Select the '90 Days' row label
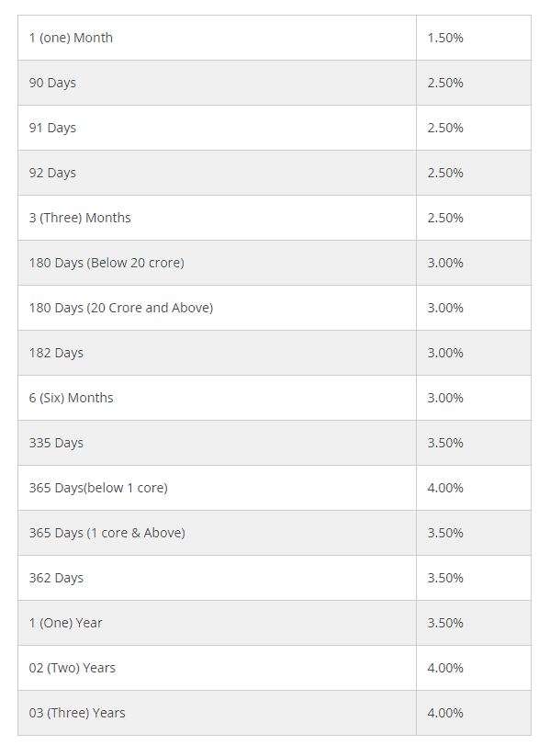This screenshot has width=550, height=756. point(52,83)
